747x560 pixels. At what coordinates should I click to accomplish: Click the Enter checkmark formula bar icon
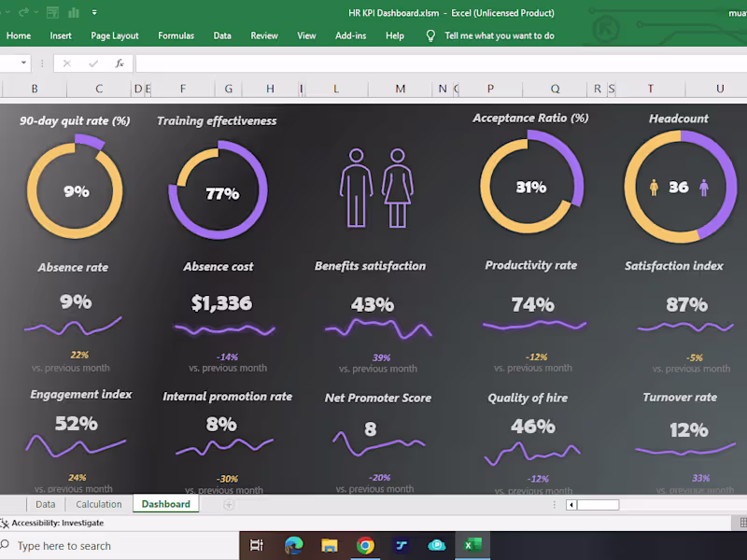[x=93, y=63]
